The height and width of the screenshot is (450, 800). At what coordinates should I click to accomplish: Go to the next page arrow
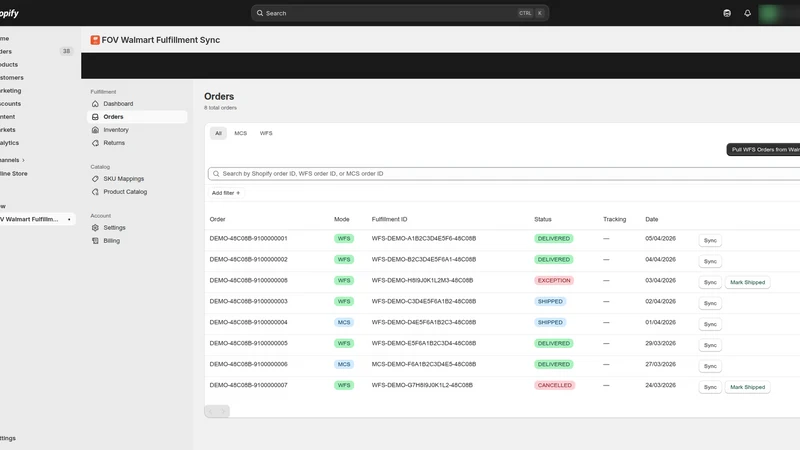pos(223,411)
